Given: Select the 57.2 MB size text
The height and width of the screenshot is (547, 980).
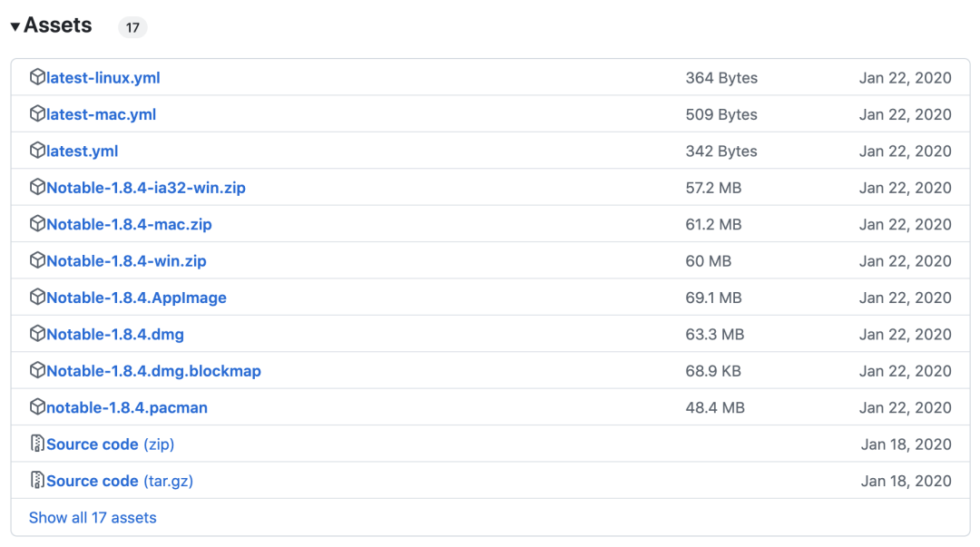Looking at the screenshot, I should click(x=713, y=188).
